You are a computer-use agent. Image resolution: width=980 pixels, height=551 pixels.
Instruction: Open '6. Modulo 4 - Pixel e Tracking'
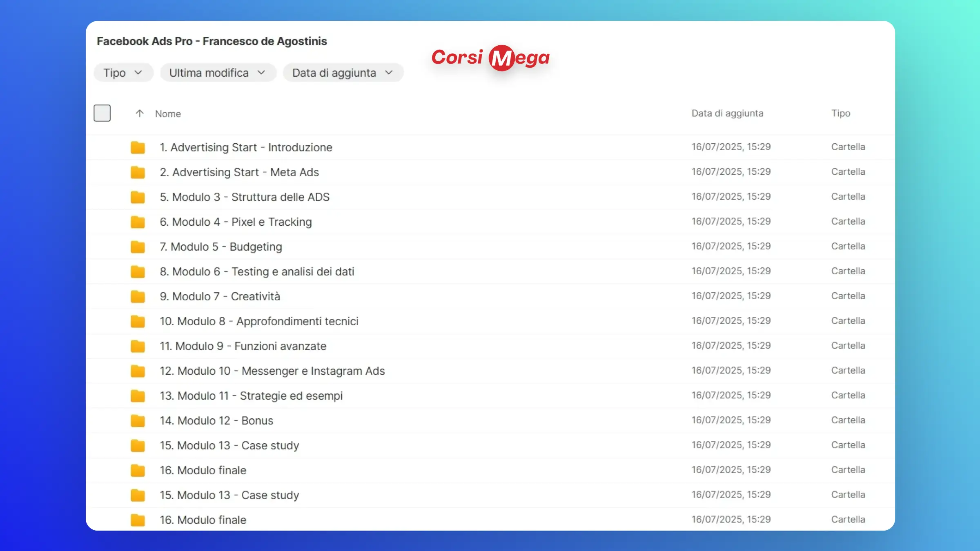point(236,222)
